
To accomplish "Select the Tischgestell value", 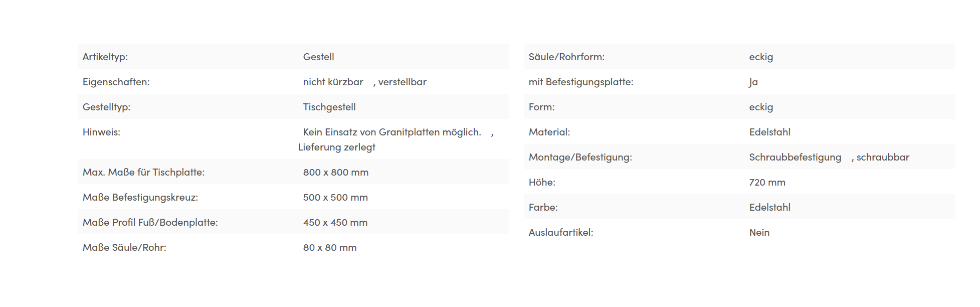I will point(329,107).
